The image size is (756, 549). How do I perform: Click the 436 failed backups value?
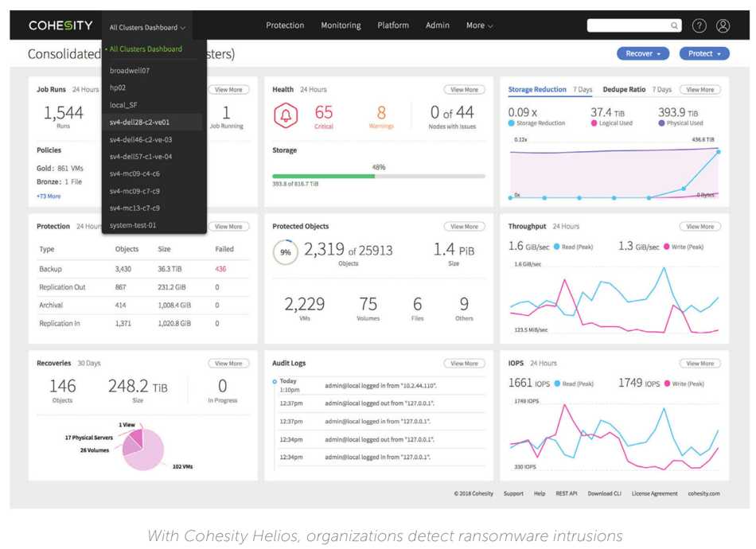220,269
